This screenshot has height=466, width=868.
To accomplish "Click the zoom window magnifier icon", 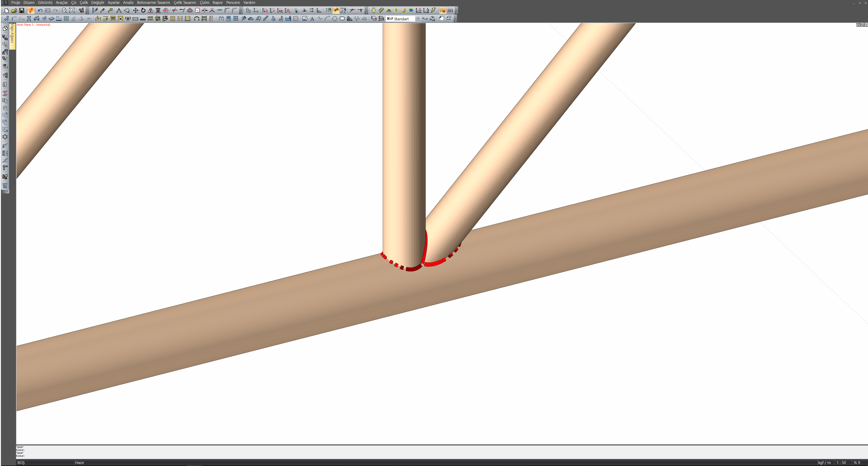I will point(64,10).
